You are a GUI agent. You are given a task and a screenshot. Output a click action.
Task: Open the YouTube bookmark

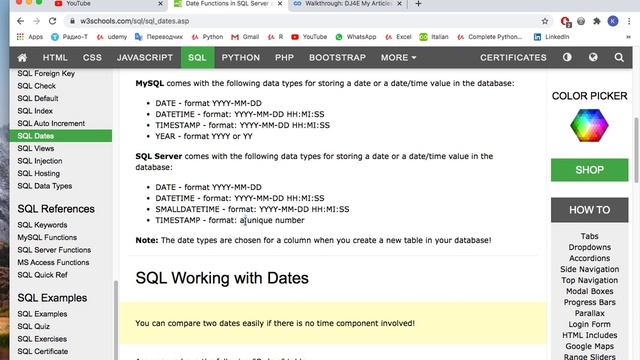click(309, 37)
